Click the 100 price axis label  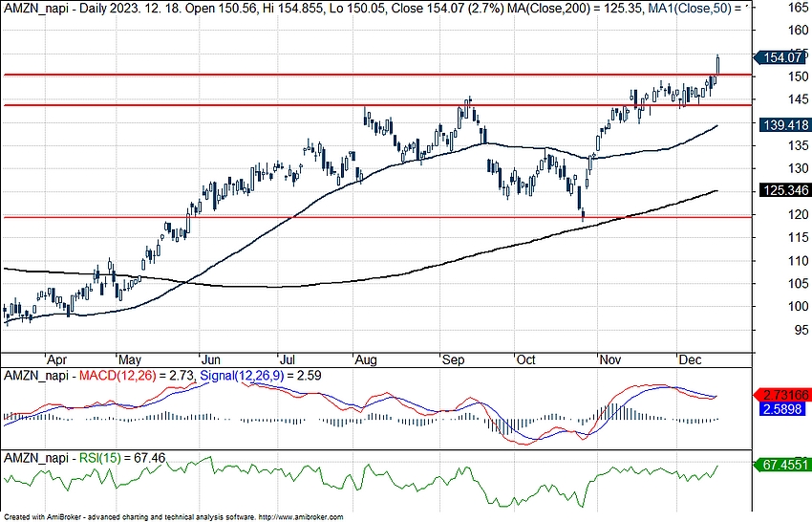[798, 306]
